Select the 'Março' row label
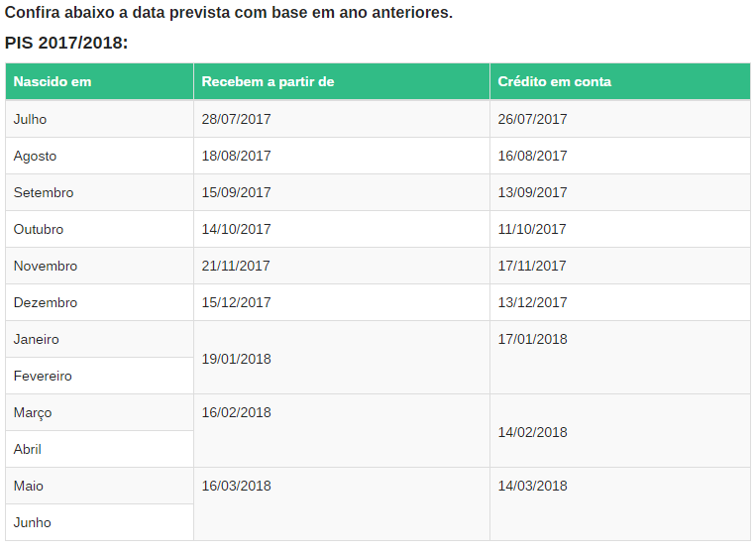Image resolution: width=756 pixels, height=550 pixels. pyautogui.click(x=33, y=412)
